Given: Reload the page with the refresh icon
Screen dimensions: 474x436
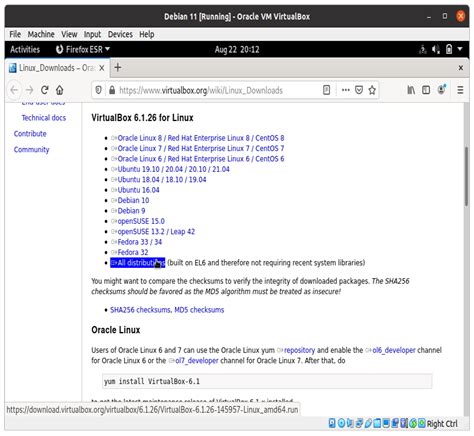Looking at the screenshot, I should coord(45,90).
